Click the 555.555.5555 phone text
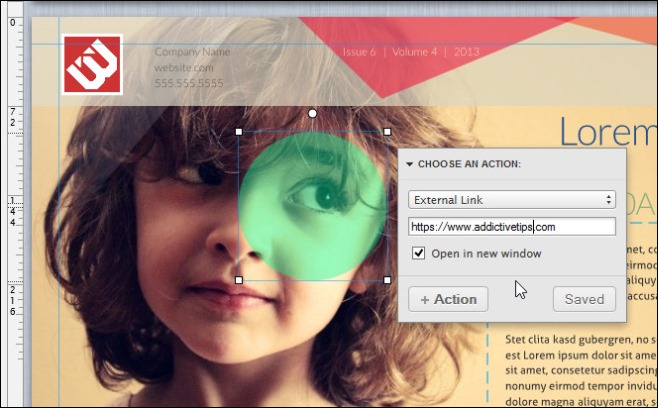658x408 pixels. (189, 83)
